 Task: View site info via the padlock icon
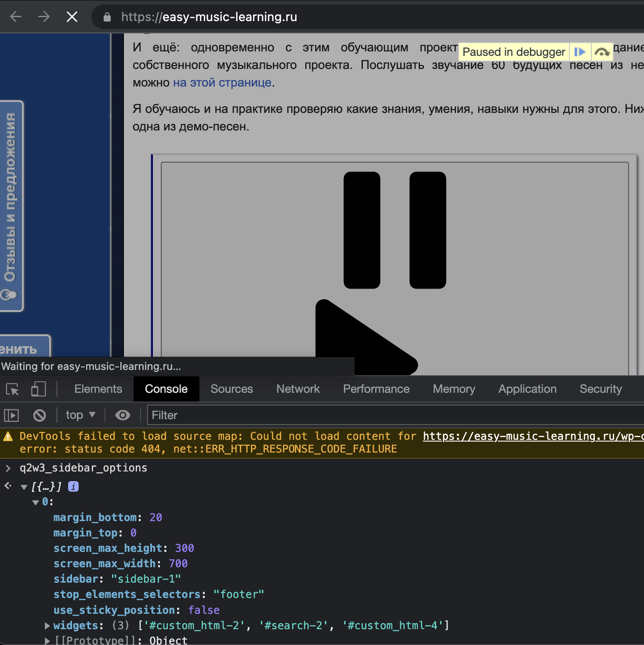tap(107, 17)
